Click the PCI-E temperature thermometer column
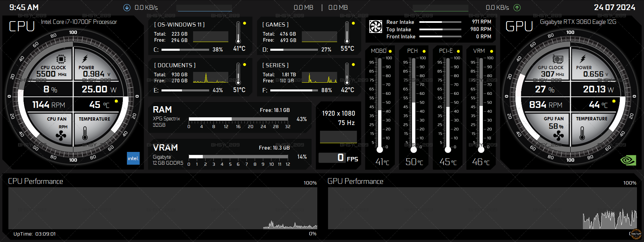Image resolution: width=644 pixels, height=242 pixels. click(448, 105)
